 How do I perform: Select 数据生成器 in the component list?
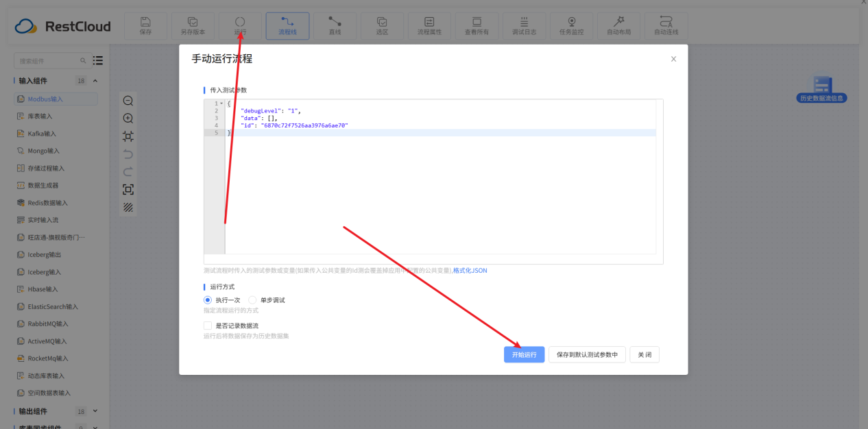point(43,186)
